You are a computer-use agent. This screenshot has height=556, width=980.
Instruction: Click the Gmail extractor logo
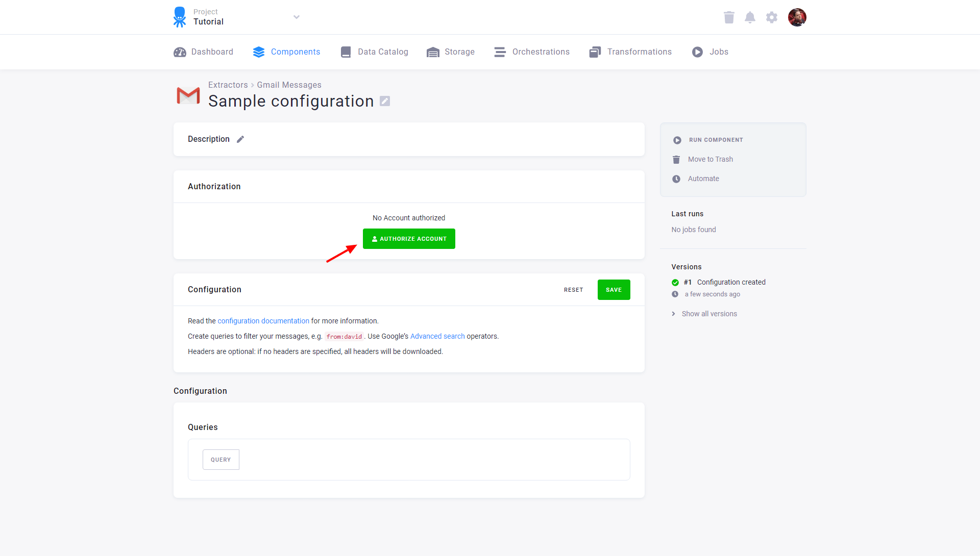(188, 95)
